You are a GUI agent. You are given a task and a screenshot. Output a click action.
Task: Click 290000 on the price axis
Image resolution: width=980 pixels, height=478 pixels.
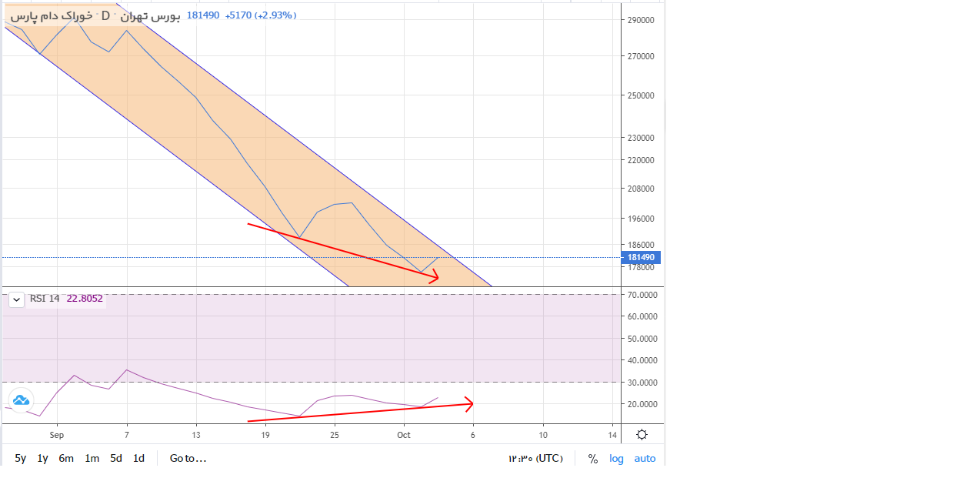(640, 20)
